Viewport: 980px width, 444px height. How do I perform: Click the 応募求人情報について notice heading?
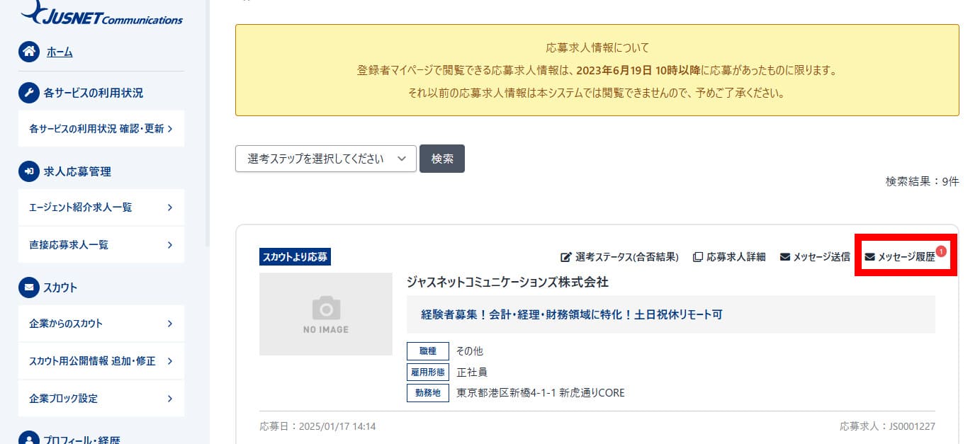(x=597, y=48)
